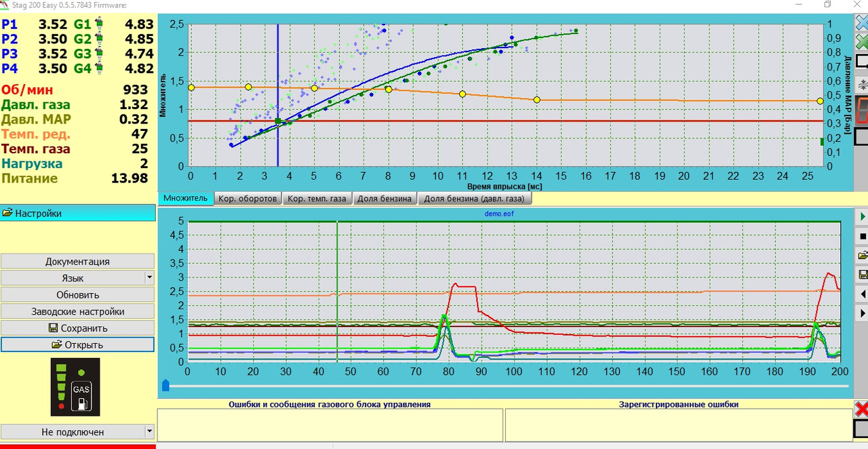Viewport: 868px width, 449px height.
Task: Switch to the Множитель tab
Action: point(186,199)
